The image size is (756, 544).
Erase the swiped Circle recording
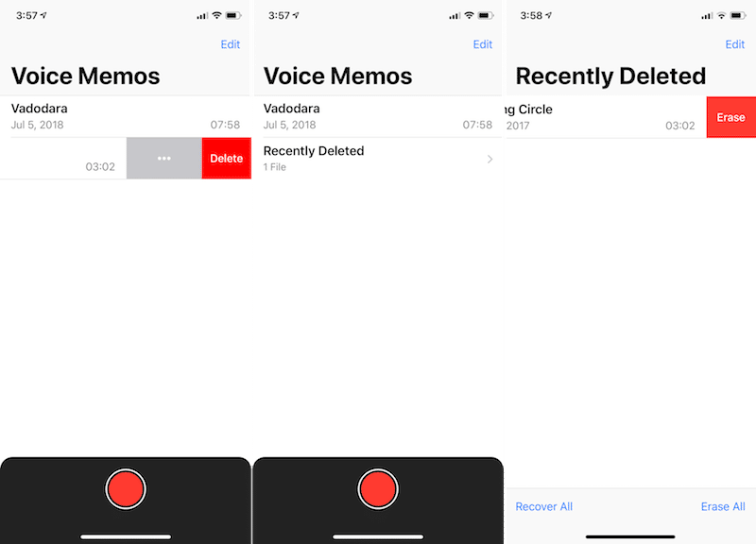(732, 116)
